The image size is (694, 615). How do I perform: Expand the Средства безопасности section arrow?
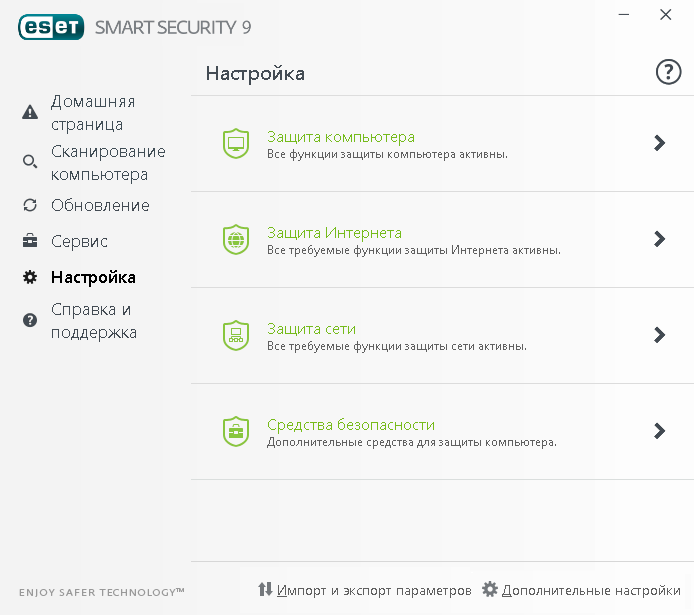tap(659, 431)
